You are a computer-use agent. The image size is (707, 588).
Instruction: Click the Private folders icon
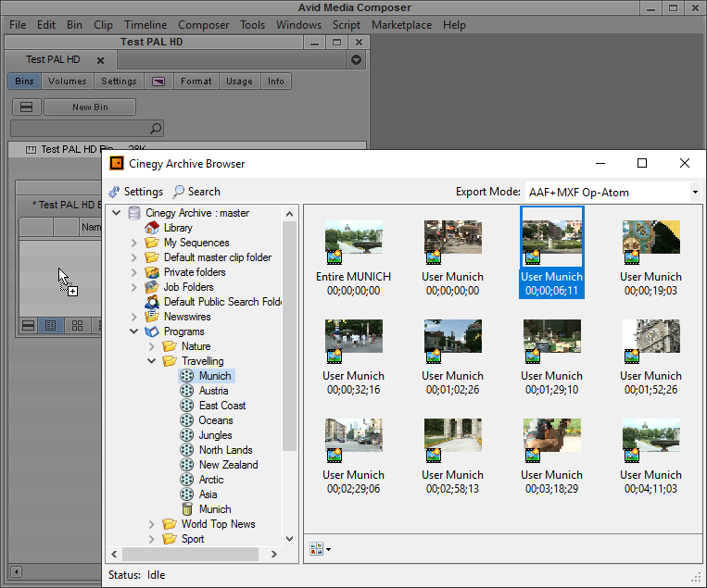(152, 272)
